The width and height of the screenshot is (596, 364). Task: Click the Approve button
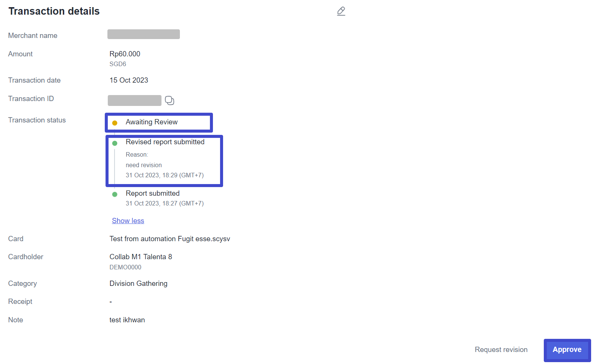point(567,350)
